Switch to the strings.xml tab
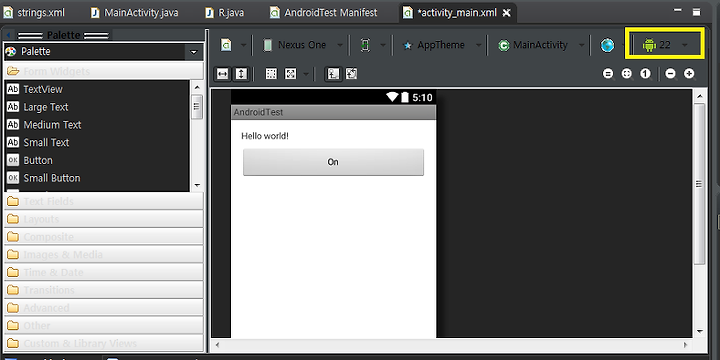Viewport: 720px width, 360px height. 34,12
